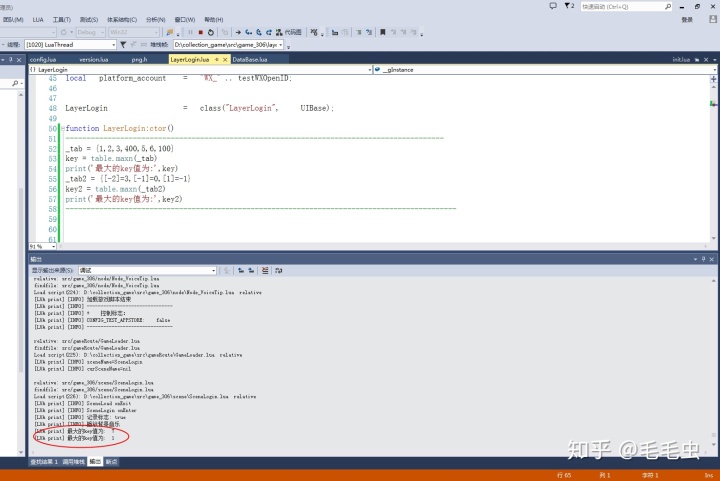Switch to the png.h tab
This screenshot has width=720, height=481.
pos(139,60)
